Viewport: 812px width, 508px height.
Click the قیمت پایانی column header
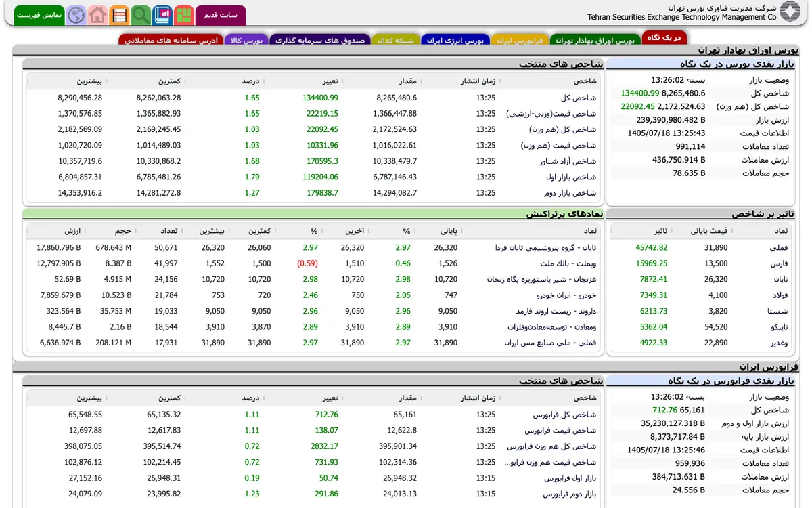pos(708,231)
